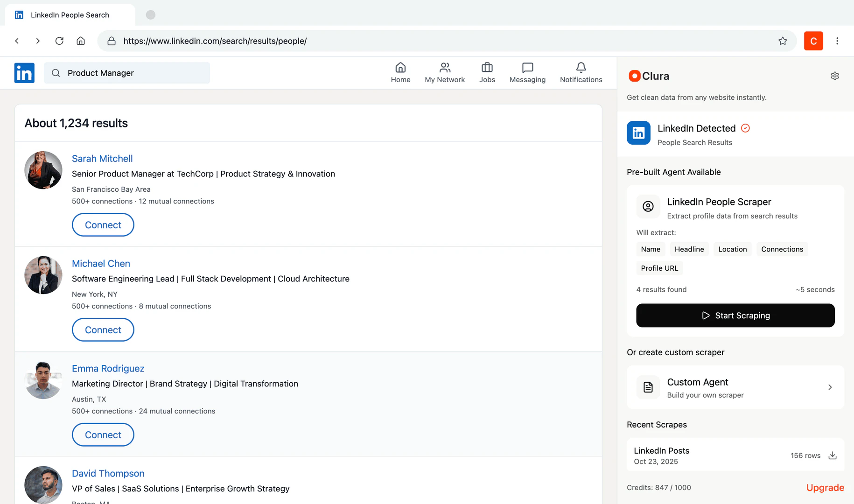The image size is (854, 504).
Task: Select the Profile URL extract tag
Action: [x=659, y=268]
